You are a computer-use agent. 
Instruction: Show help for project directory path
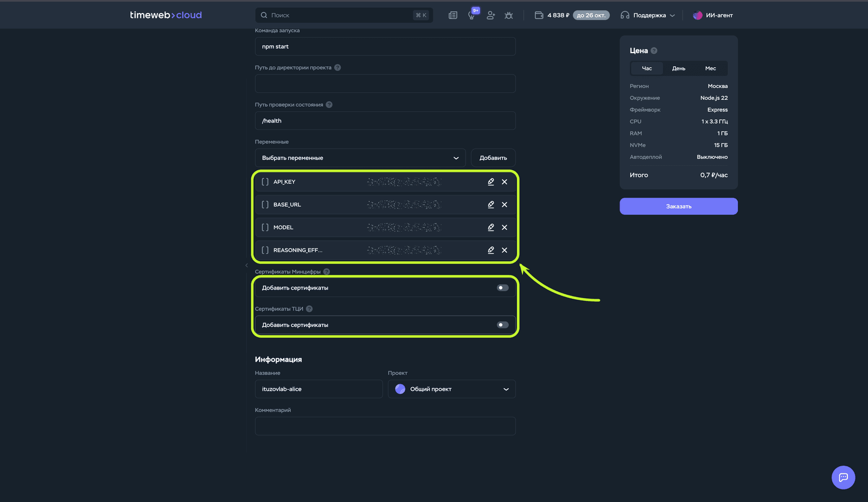(x=337, y=67)
